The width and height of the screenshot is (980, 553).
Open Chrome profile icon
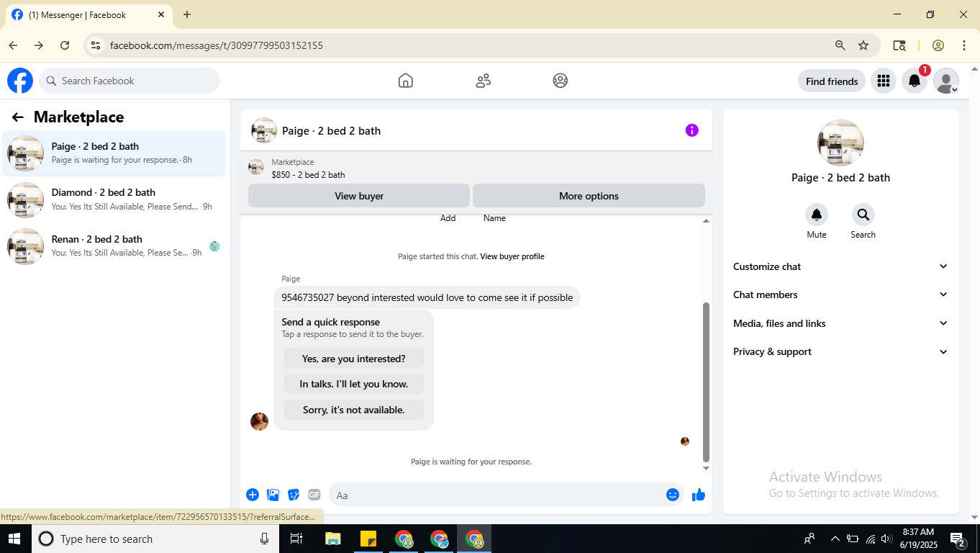pyautogui.click(x=938, y=45)
